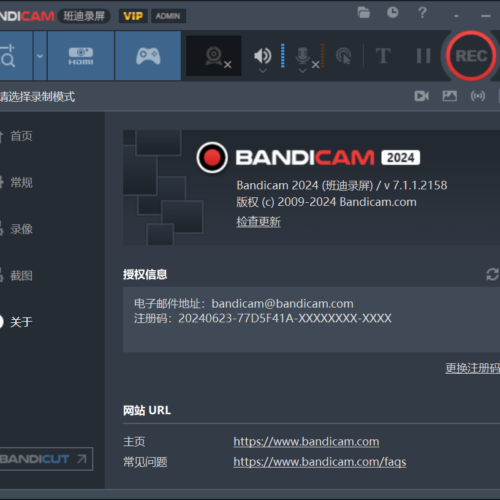Toggle webcam overlay icon
Viewport: 500px width, 500px height.
(x=214, y=56)
